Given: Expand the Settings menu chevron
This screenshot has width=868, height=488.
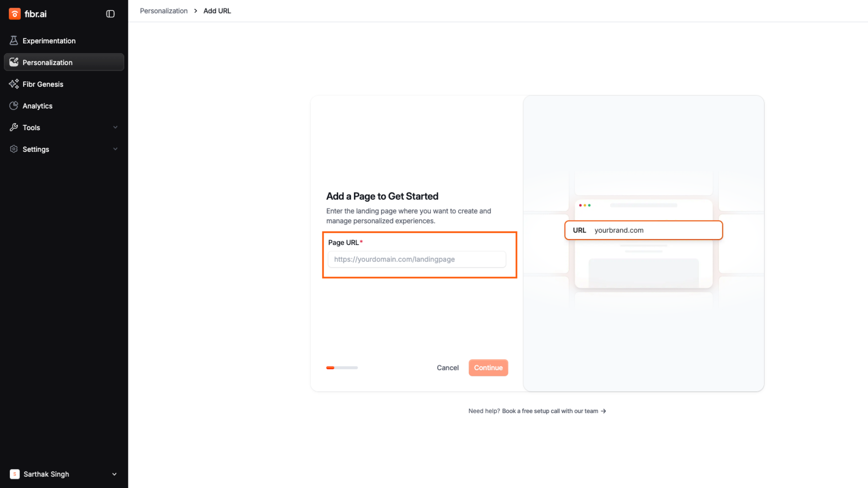Looking at the screenshot, I should (x=115, y=149).
